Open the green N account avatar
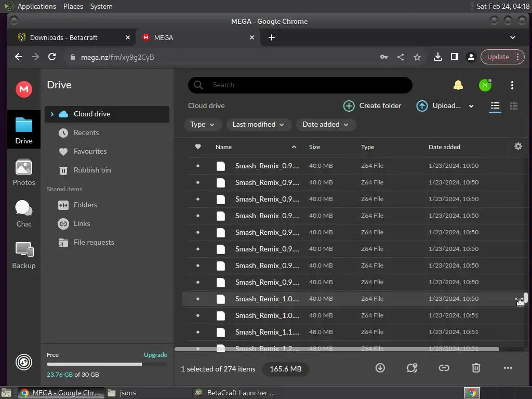This screenshot has width=532, height=399. click(485, 85)
